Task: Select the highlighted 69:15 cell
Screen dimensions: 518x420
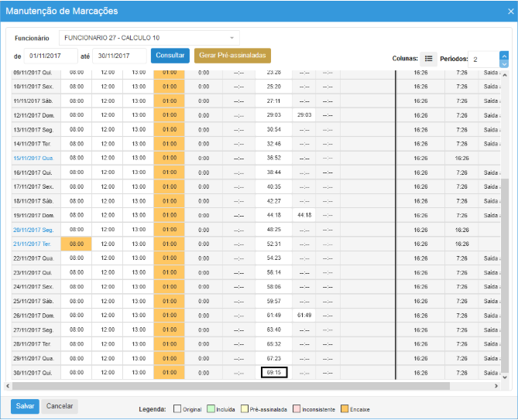Action: point(274,373)
